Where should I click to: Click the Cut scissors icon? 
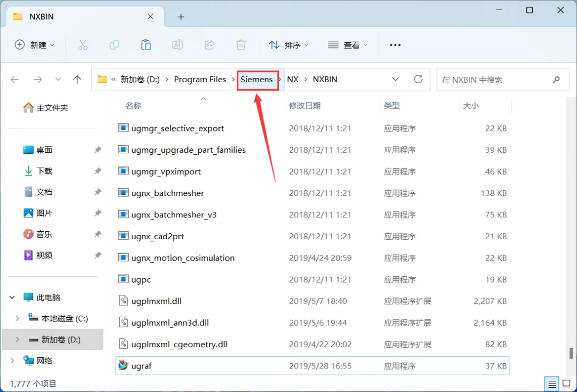coord(83,45)
